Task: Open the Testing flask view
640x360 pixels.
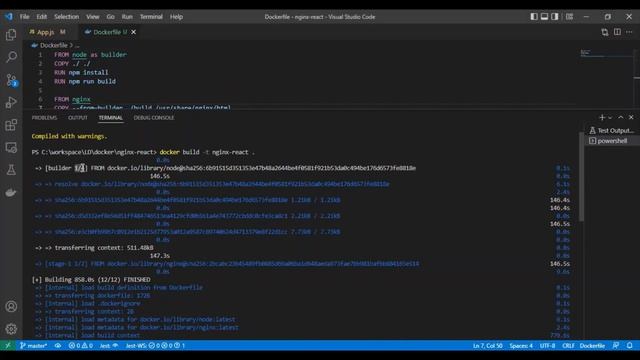Action: tap(11, 170)
